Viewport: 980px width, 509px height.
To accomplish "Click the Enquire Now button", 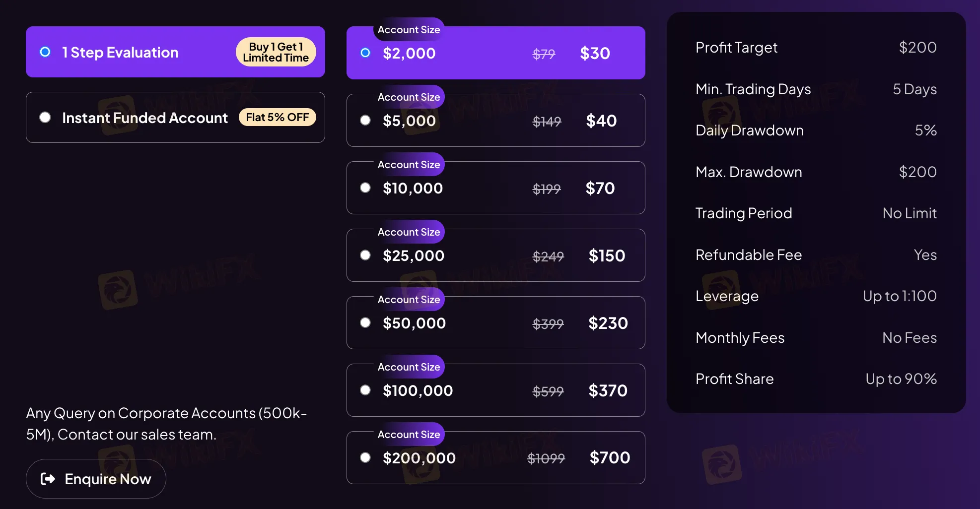I will coord(96,479).
